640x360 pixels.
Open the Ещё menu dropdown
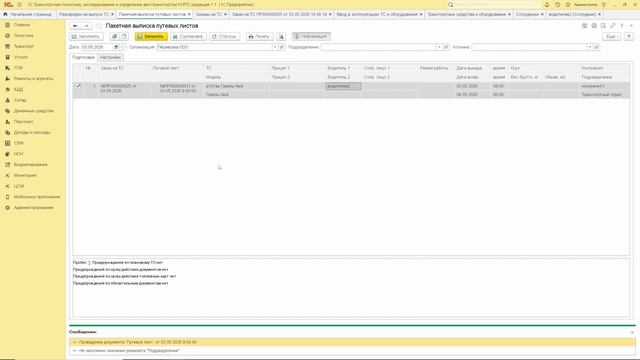(x=611, y=36)
